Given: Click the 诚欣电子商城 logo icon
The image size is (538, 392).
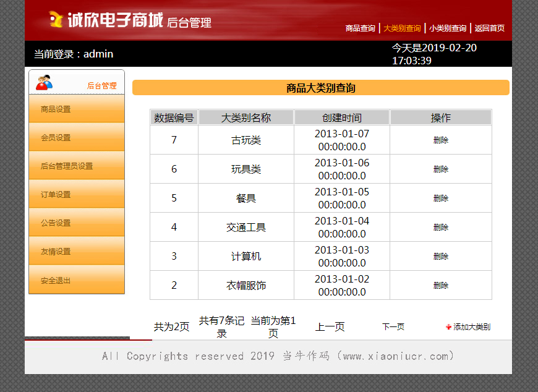Looking at the screenshot, I should 56,19.
